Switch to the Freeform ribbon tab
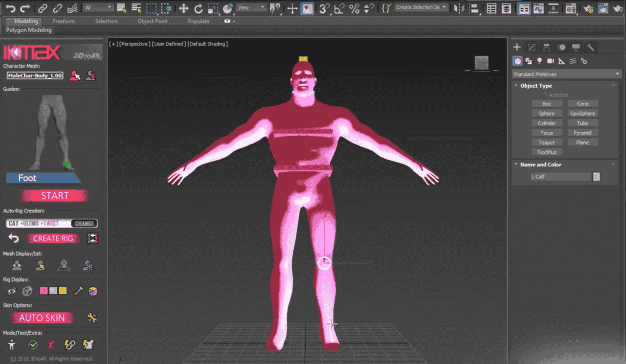Image resolution: width=626 pixels, height=364 pixels. click(64, 21)
